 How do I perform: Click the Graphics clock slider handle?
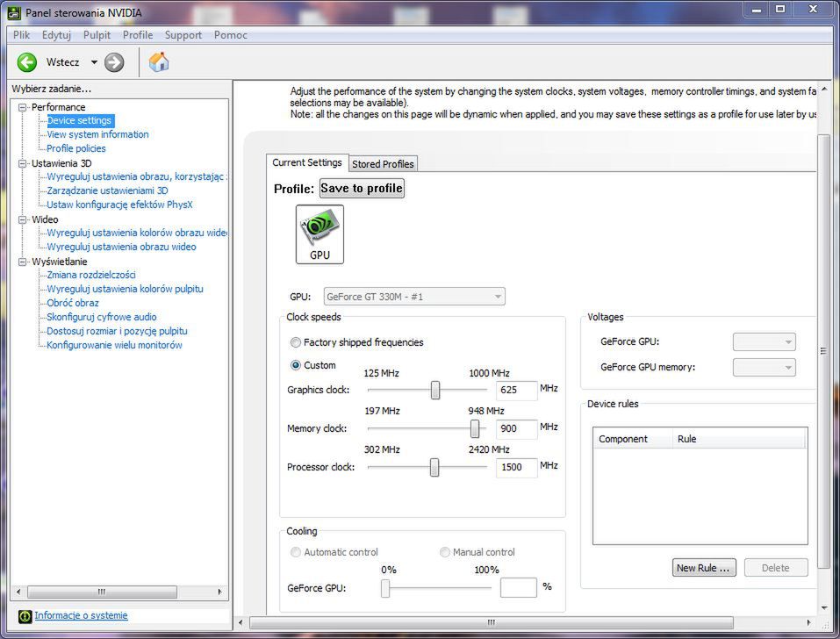coord(435,390)
